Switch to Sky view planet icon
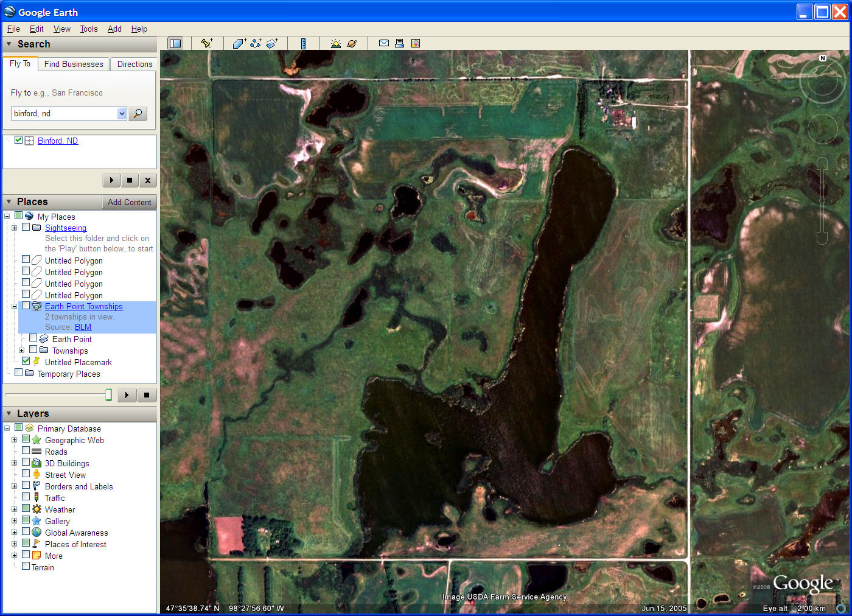Image resolution: width=852 pixels, height=616 pixels. click(x=352, y=43)
